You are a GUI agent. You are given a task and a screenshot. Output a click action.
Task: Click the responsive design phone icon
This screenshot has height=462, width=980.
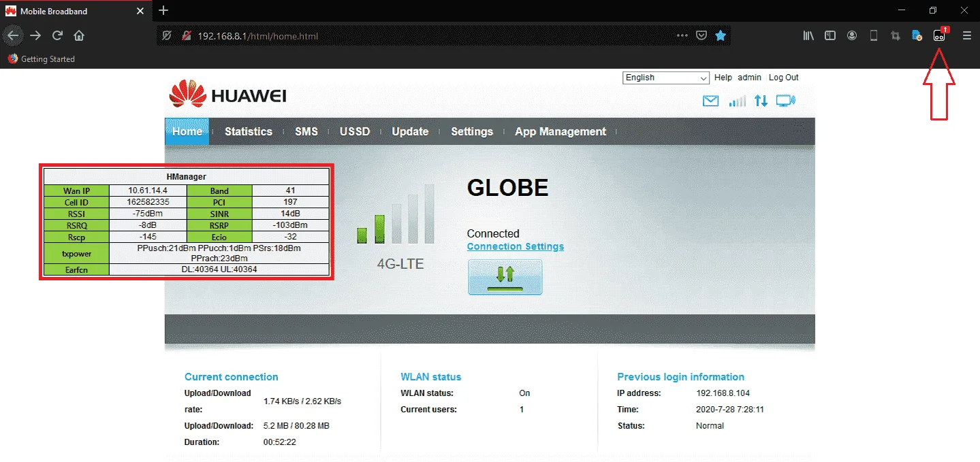point(874,36)
